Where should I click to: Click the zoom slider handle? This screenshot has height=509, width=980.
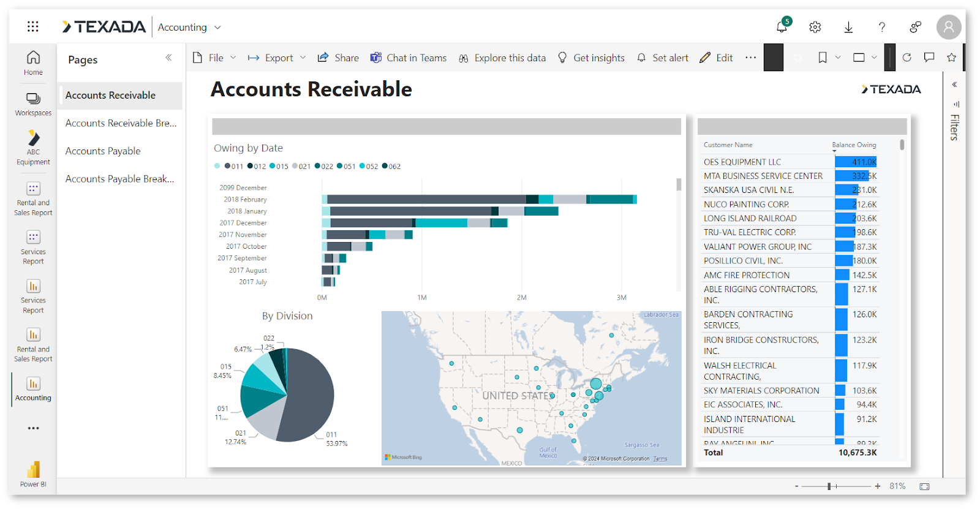click(829, 486)
